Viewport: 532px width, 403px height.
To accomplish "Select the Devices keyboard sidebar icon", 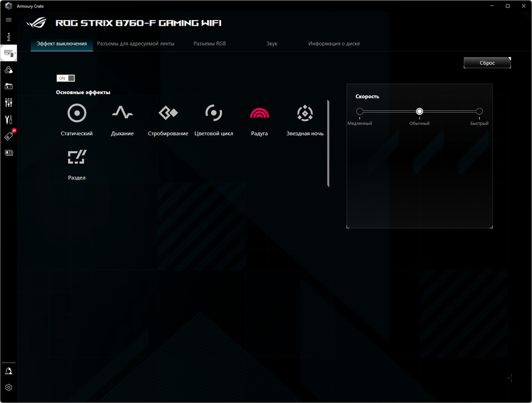I will tap(9, 53).
